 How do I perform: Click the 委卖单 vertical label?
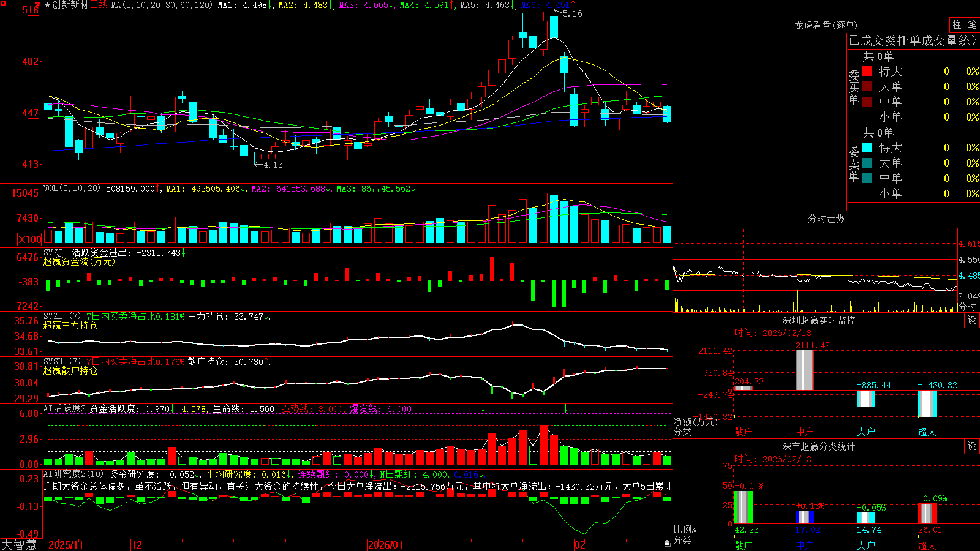pyautogui.click(x=854, y=163)
